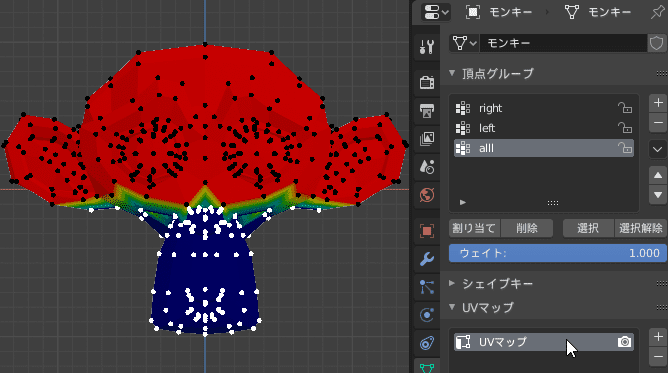The image size is (668, 373).
Task: Open the properties editor type dropdown
Action: [x=436, y=12]
